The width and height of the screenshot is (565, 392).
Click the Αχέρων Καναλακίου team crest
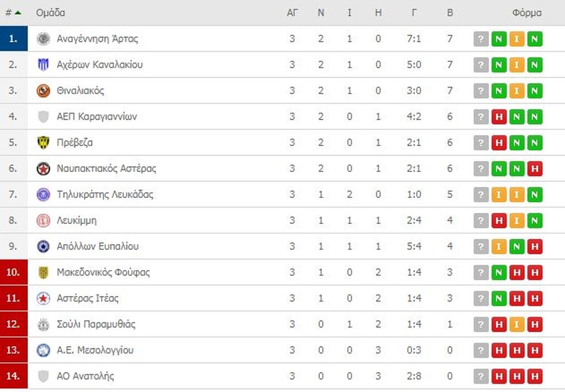click(43, 65)
